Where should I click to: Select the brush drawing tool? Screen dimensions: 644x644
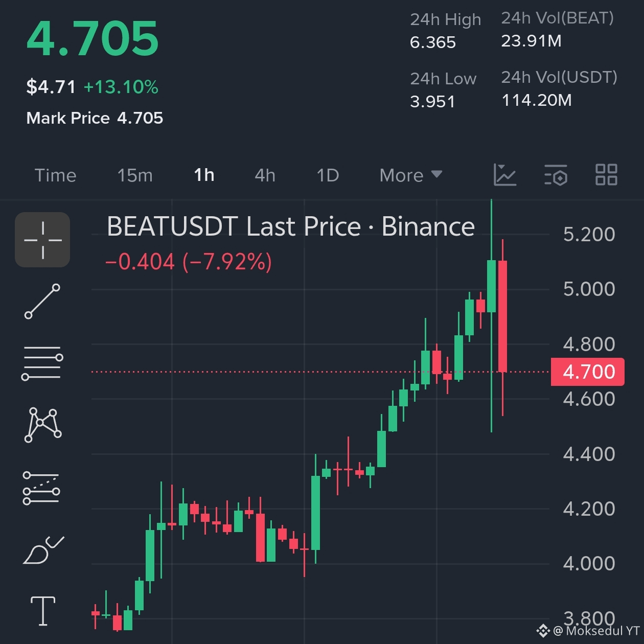point(43,550)
